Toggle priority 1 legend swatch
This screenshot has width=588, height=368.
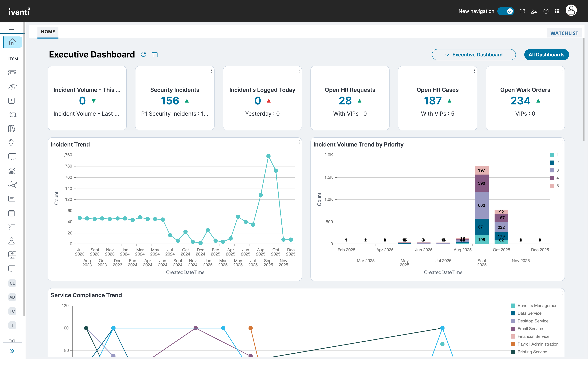tap(552, 155)
